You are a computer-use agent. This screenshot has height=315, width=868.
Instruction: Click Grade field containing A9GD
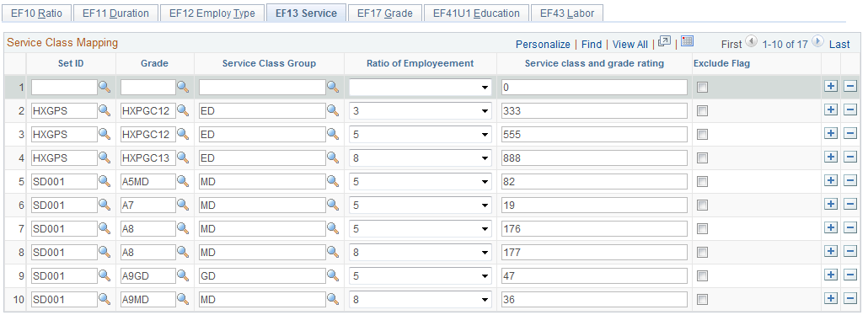pos(148,275)
